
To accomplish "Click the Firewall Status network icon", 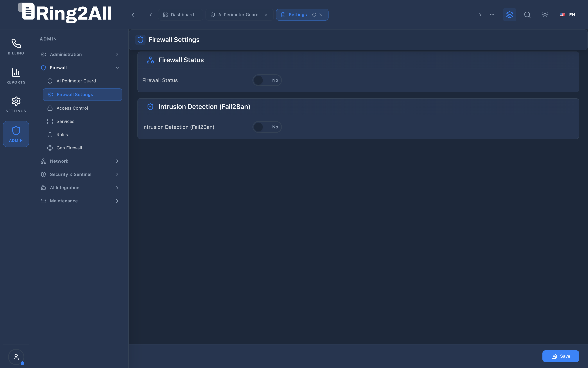I will coord(150,60).
